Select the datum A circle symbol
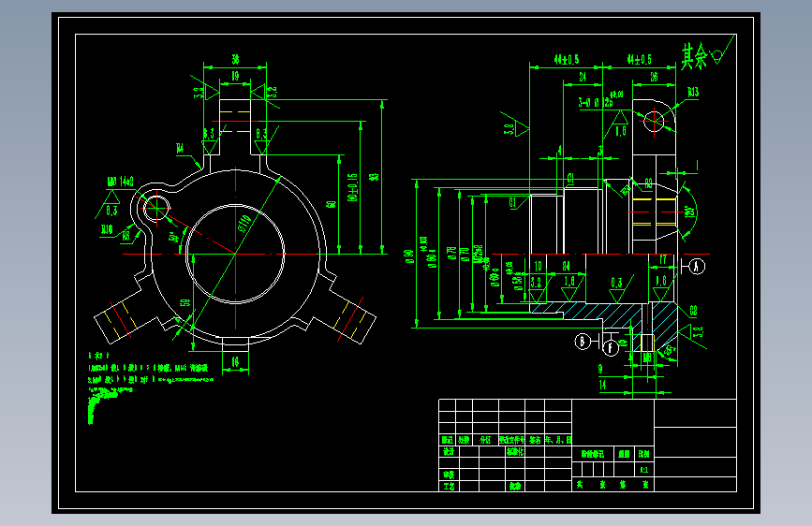812x526 pixels. coord(697,267)
